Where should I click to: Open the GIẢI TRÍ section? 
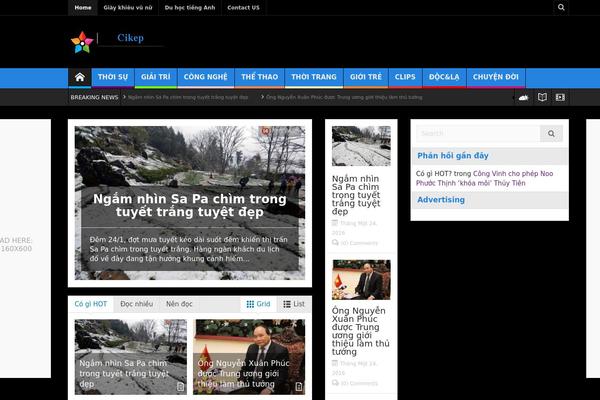156,77
